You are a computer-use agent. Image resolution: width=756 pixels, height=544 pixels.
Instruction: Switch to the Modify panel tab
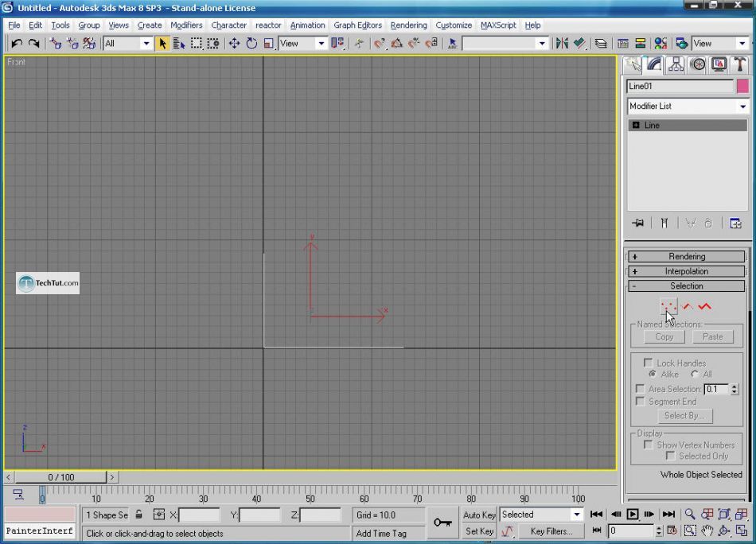(654, 64)
